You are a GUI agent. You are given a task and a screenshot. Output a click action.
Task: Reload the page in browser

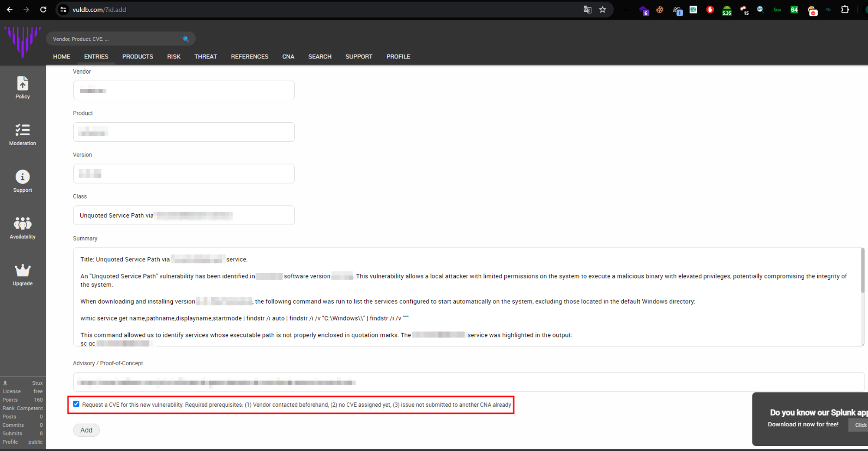point(43,10)
